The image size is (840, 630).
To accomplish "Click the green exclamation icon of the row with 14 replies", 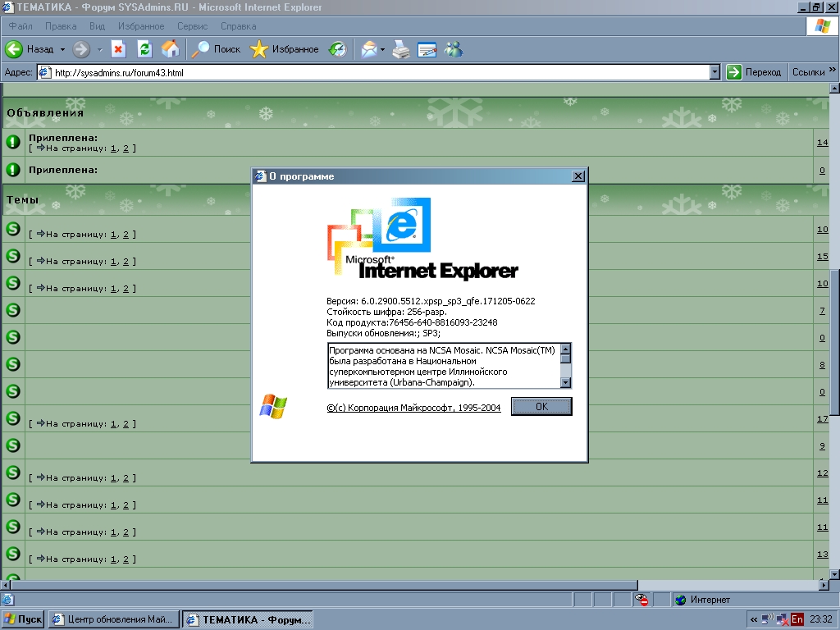I will tap(13, 142).
